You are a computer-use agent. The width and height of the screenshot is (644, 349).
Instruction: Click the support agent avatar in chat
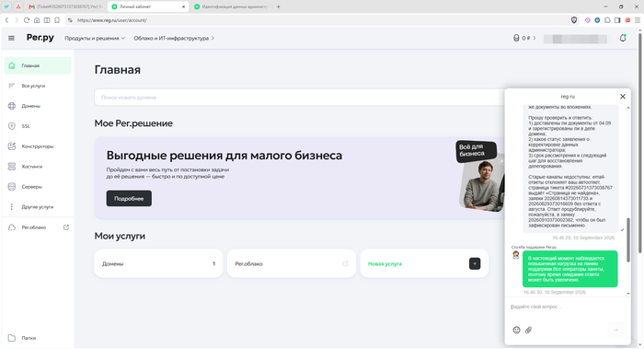516,255
